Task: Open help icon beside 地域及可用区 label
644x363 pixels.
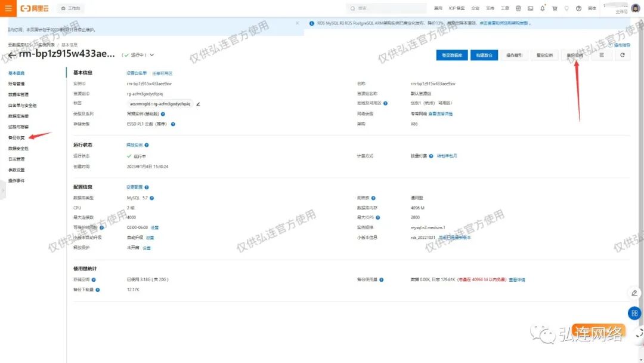Action: click(385, 104)
